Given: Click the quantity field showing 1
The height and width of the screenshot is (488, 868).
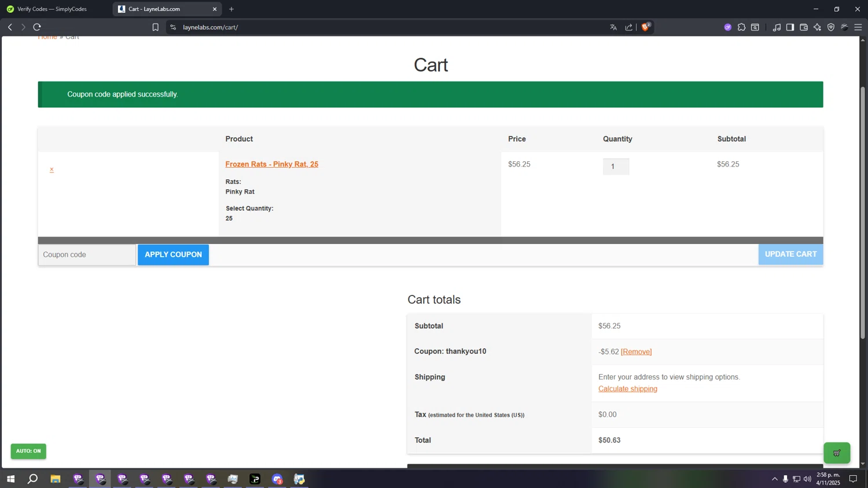Looking at the screenshot, I should [x=616, y=167].
